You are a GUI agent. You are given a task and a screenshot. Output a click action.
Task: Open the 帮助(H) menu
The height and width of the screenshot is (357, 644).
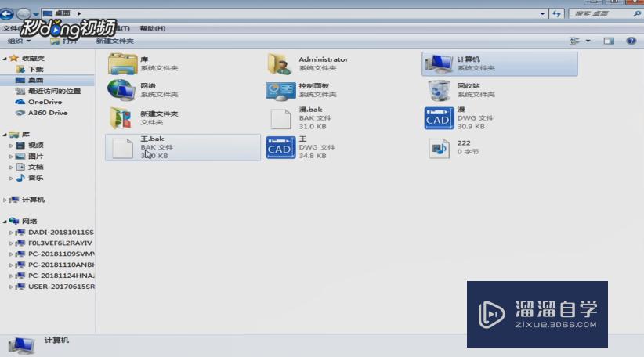pos(152,28)
